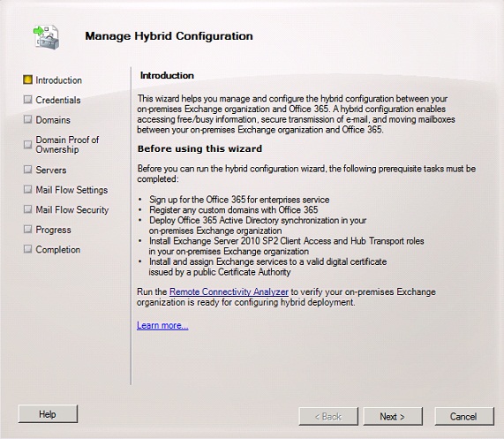Go to the Servers step label
The height and width of the screenshot is (439, 504).
tap(51, 170)
